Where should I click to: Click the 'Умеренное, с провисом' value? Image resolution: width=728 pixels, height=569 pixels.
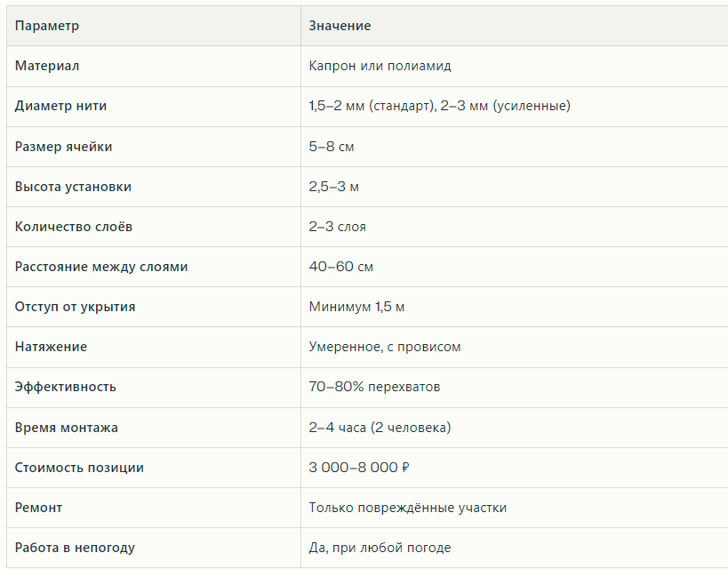click(x=385, y=347)
